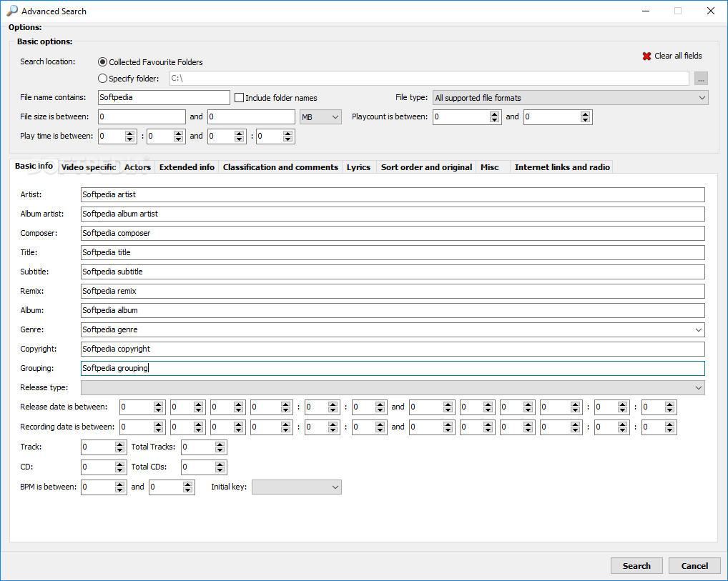Open the File type dropdown
Image resolution: width=728 pixels, height=581 pixels.
pyautogui.click(x=570, y=98)
